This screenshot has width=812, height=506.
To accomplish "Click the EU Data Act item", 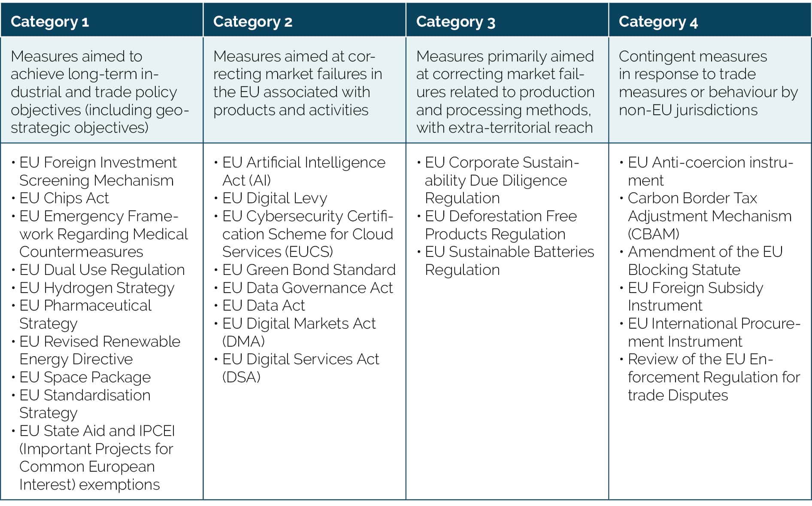I will click(x=263, y=305).
